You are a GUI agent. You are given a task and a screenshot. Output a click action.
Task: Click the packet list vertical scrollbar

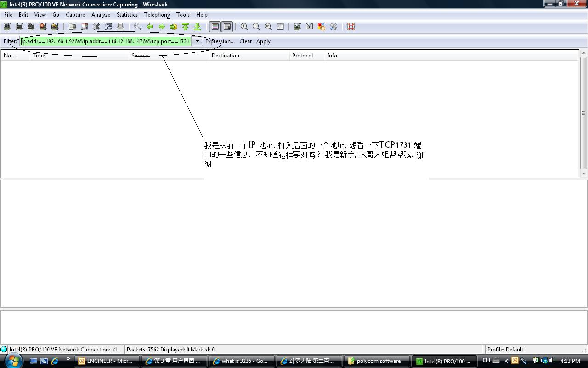click(583, 113)
